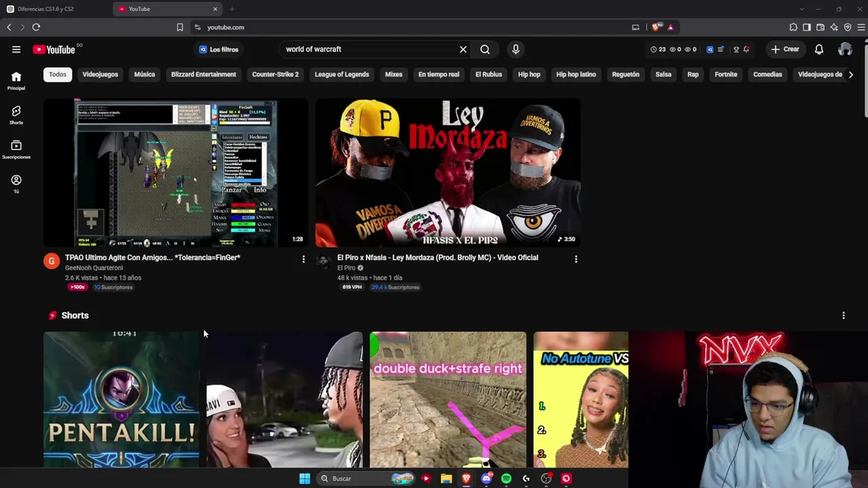Open Discord from the taskbar
The width and height of the screenshot is (868, 488).
(486, 479)
